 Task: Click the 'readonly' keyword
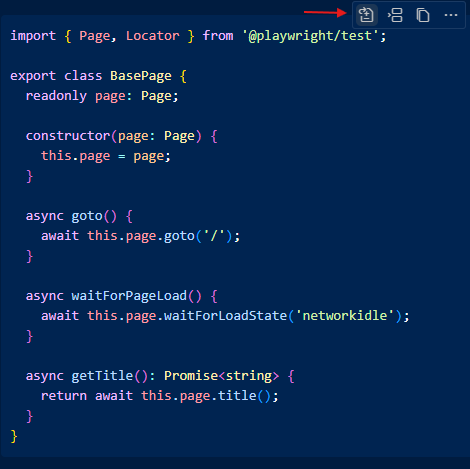coord(56,96)
